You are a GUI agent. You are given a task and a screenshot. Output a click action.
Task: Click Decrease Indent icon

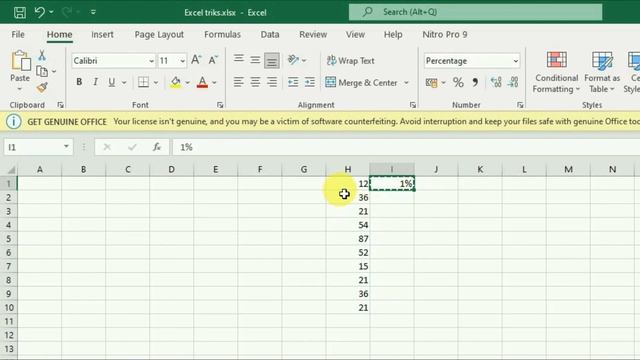(x=293, y=82)
